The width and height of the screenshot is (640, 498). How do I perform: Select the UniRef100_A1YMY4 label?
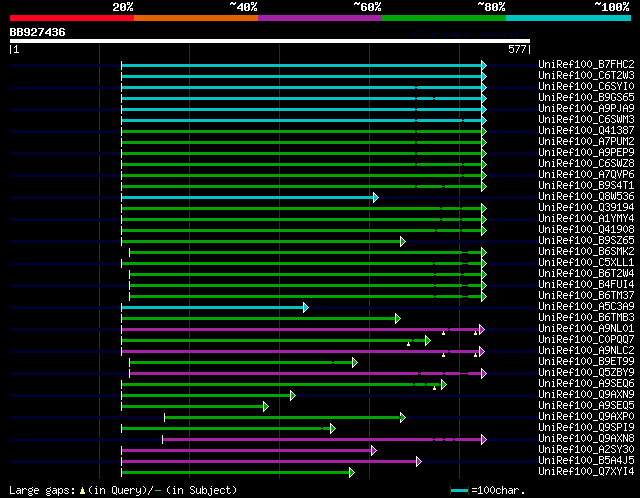coord(586,219)
